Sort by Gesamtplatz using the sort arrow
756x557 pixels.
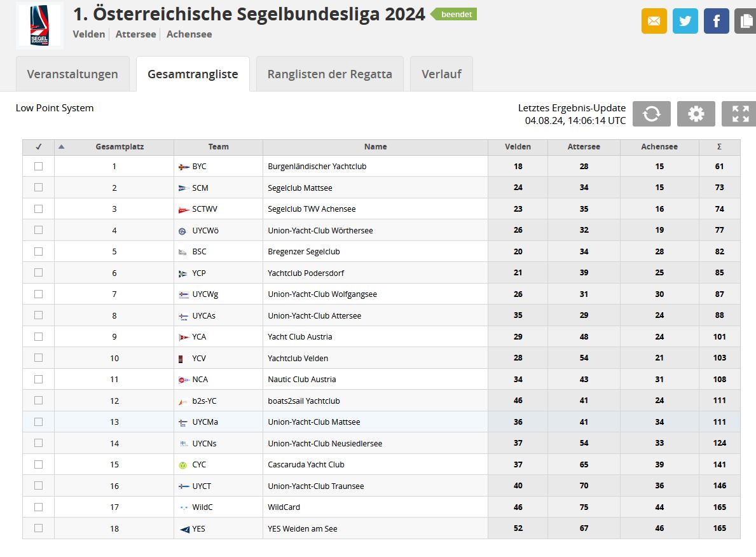61,146
